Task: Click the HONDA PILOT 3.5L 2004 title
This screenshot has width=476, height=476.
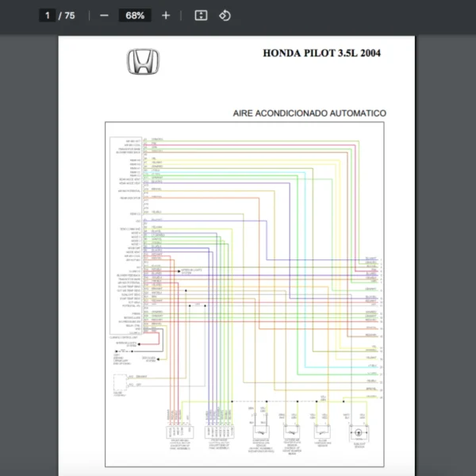Action: (321, 53)
